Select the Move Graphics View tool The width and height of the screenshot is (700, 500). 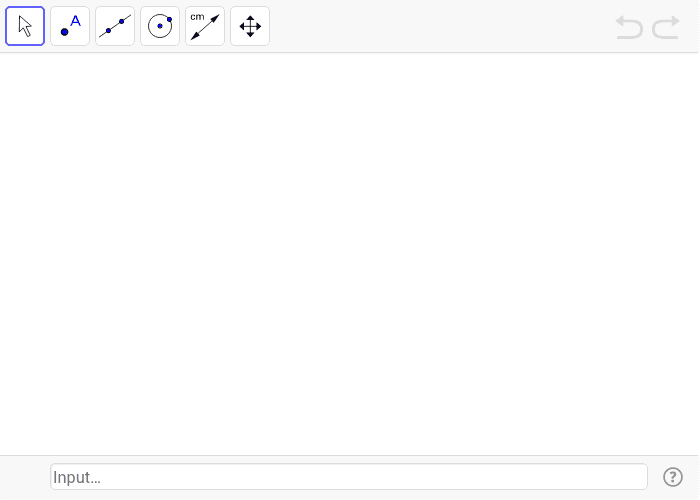pyautogui.click(x=250, y=26)
